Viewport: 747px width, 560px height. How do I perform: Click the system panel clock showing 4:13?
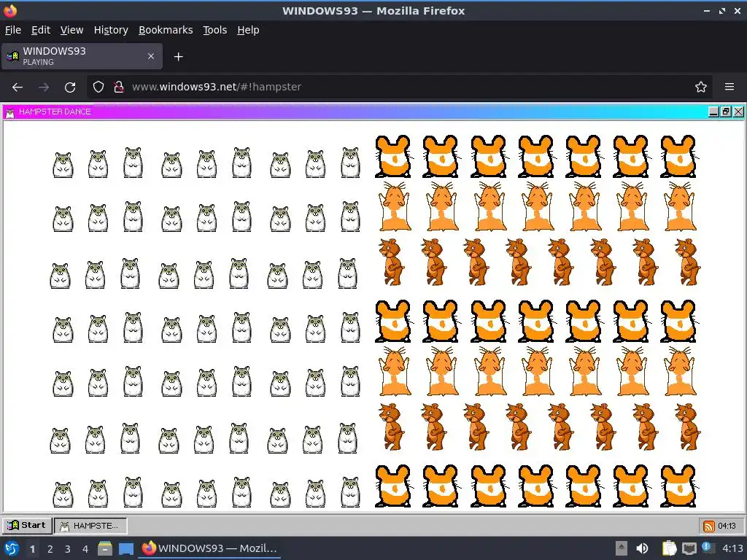(x=732, y=548)
